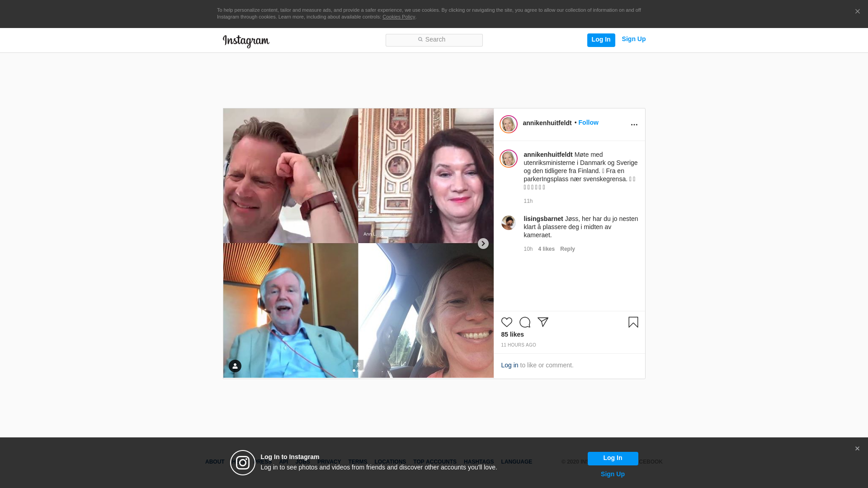Open annikenhuitfeldt username in post header

click(x=547, y=123)
